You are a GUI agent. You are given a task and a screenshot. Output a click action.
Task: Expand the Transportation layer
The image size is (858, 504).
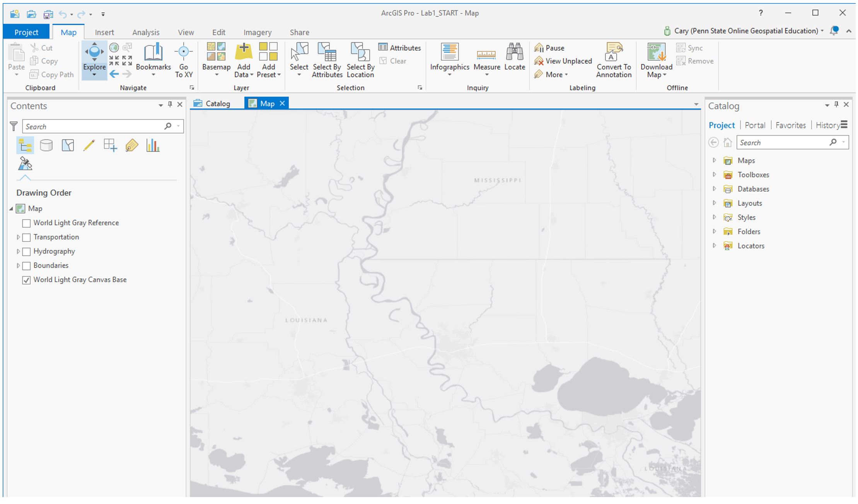click(18, 237)
